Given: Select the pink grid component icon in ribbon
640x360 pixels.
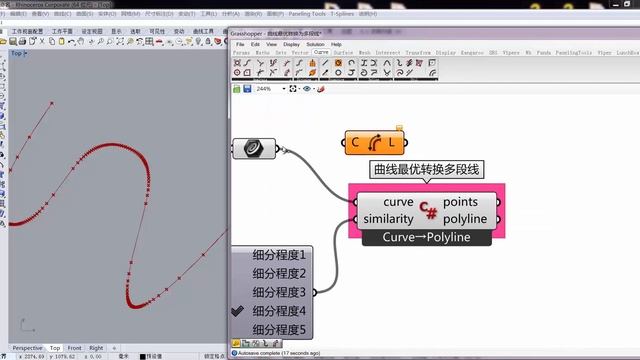Looking at the screenshot, I should tap(419, 62).
